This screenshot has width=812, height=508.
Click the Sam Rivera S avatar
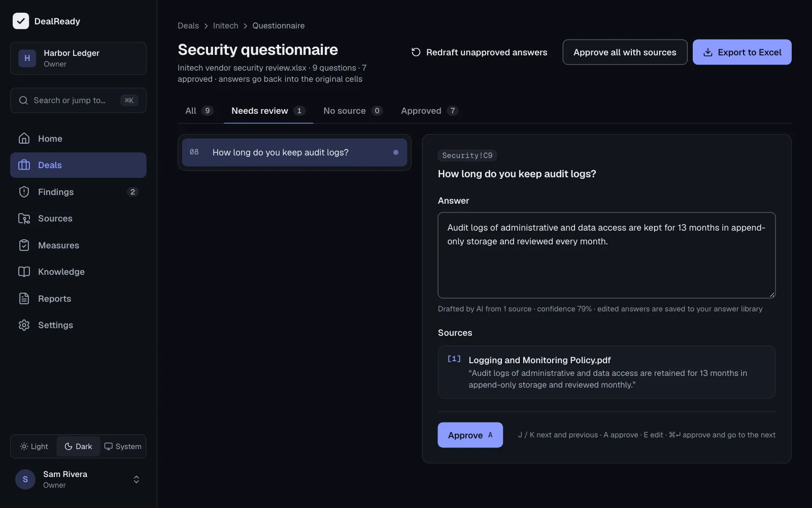click(x=25, y=480)
